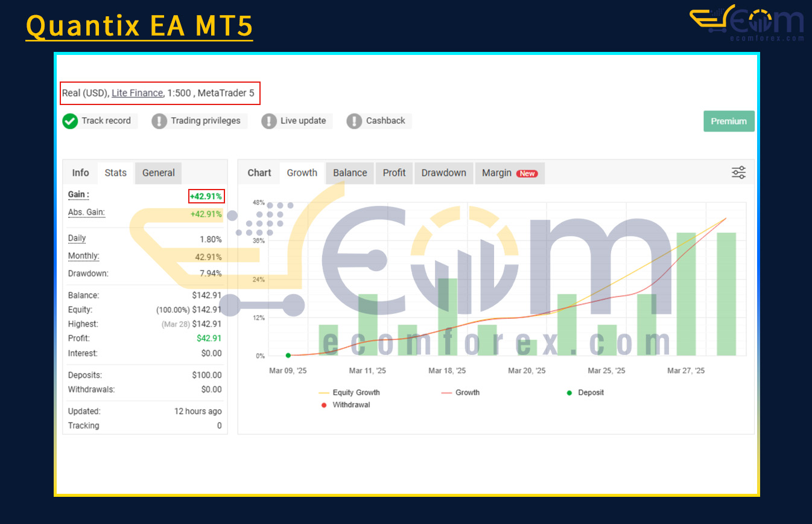This screenshot has width=812, height=524.
Task: Open the General tab
Action: point(159,173)
